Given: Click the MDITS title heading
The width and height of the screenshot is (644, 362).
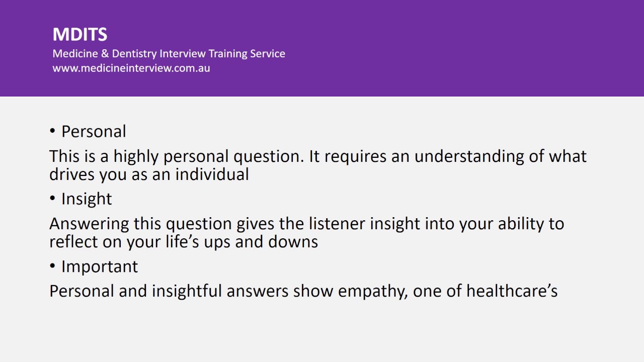Looking at the screenshot, I should [x=80, y=35].
